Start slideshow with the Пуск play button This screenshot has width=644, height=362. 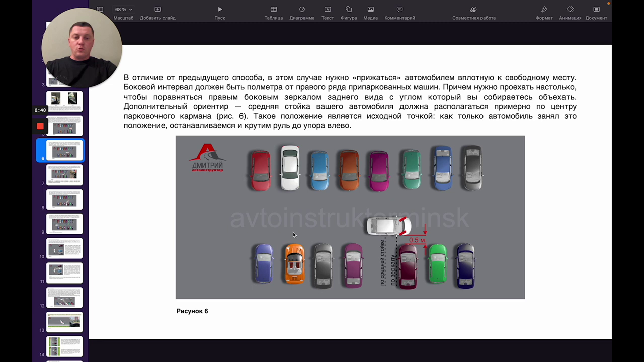[220, 9]
